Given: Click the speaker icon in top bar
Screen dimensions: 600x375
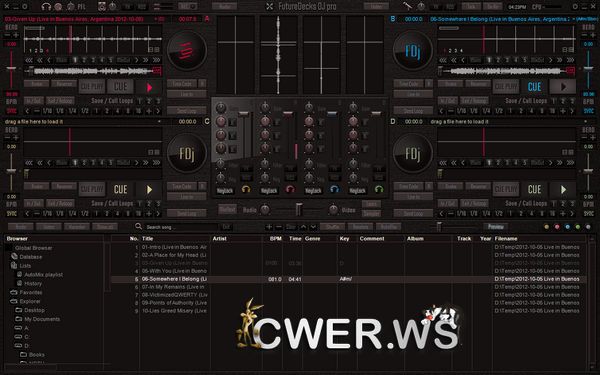Looking at the screenshot, I should (101, 7).
